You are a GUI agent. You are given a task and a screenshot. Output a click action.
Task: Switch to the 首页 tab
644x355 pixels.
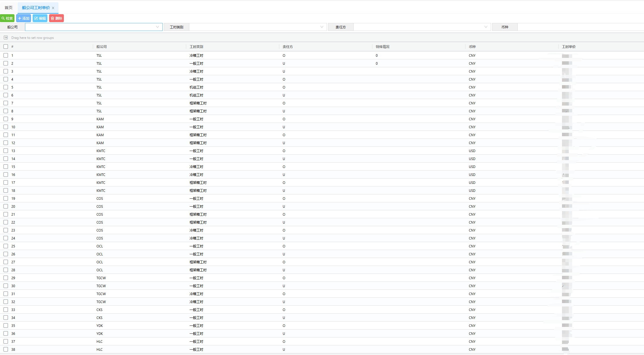(x=9, y=8)
